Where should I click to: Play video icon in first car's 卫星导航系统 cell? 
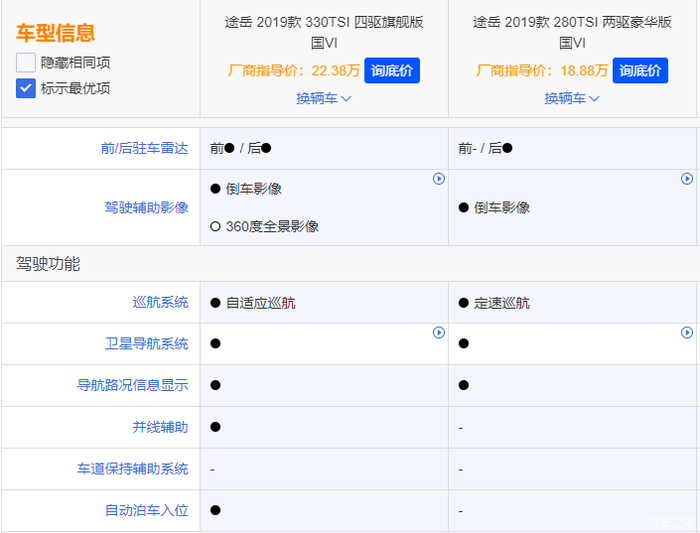438,333
